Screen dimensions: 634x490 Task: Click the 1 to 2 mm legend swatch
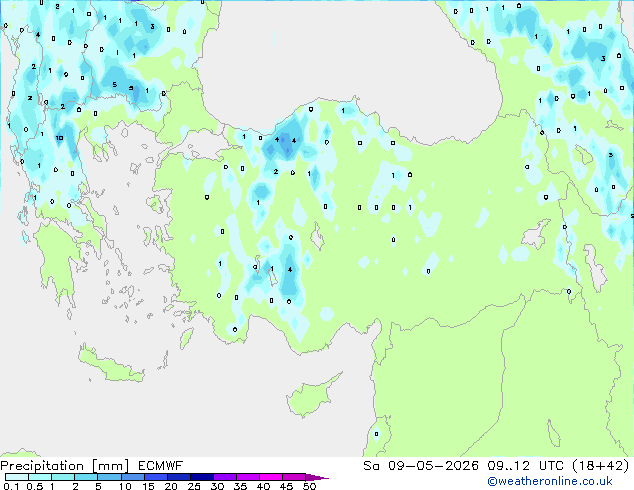(x=63, y=477)
